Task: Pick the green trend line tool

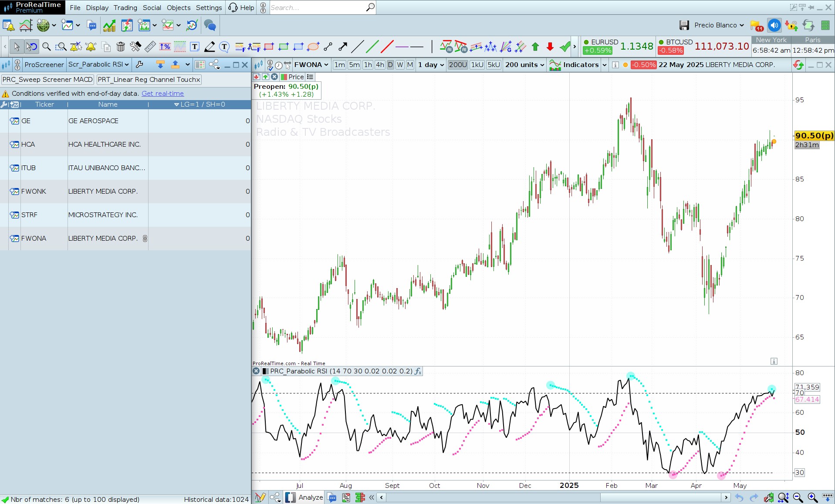Action: pyautogui.click(x=372, y=47)
